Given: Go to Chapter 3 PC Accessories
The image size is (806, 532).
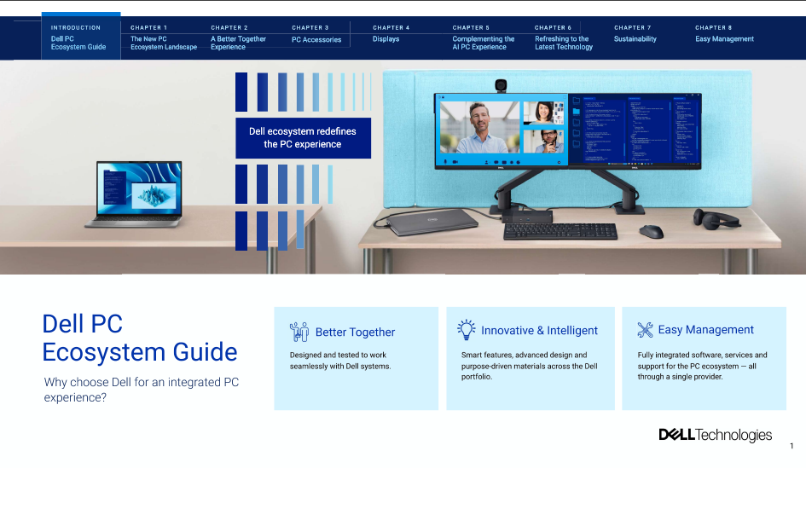Looking at the screenshot, I should click(x=316, y=36).
